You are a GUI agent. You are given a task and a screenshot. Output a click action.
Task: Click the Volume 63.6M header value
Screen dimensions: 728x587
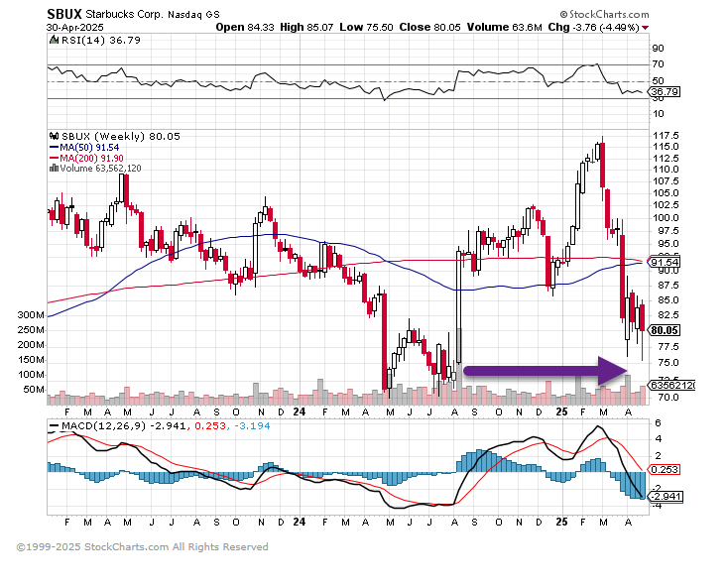pos(505,28)
